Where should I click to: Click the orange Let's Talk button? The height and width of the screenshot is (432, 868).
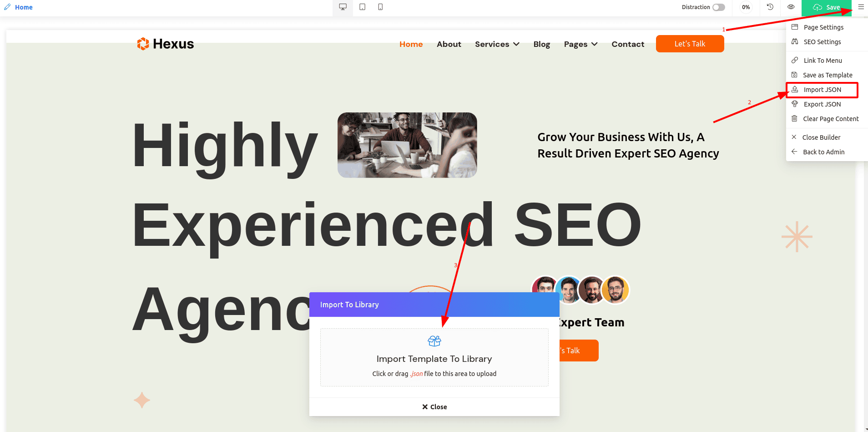pos(690,44)
